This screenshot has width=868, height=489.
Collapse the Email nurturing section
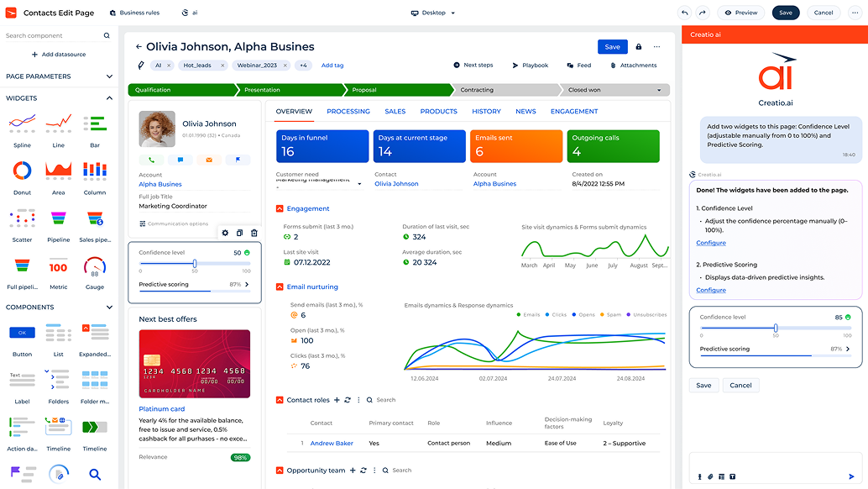click(x=280, y=287)
